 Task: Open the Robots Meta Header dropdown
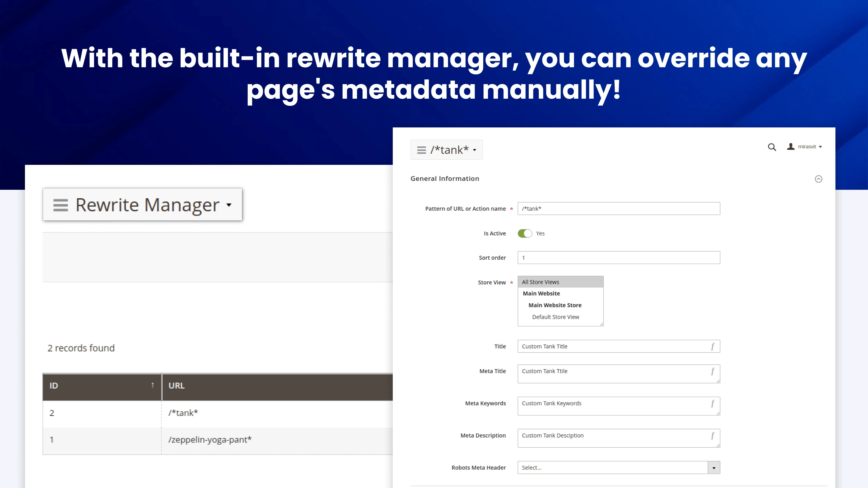click(713, 467)
